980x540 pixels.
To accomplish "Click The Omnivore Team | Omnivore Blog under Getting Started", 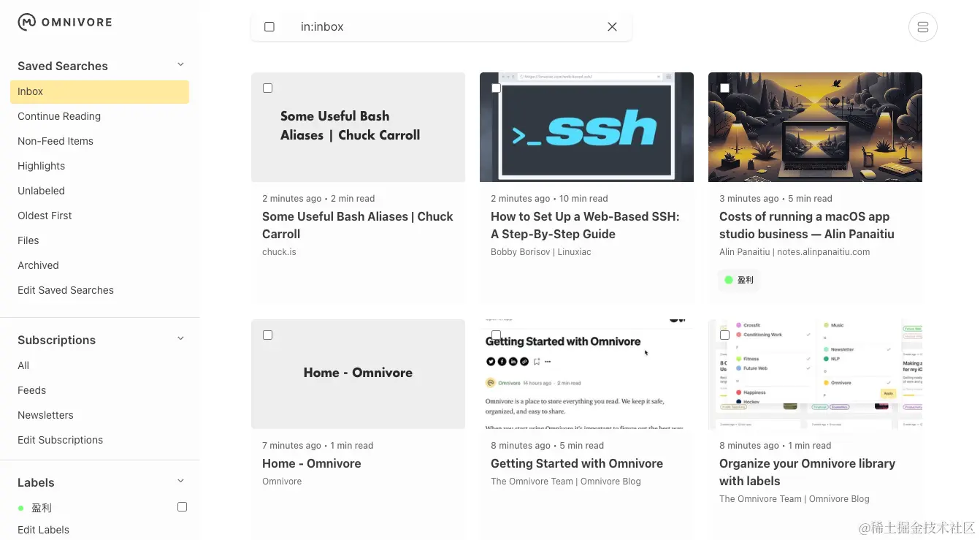I will (x=566, y=482).
